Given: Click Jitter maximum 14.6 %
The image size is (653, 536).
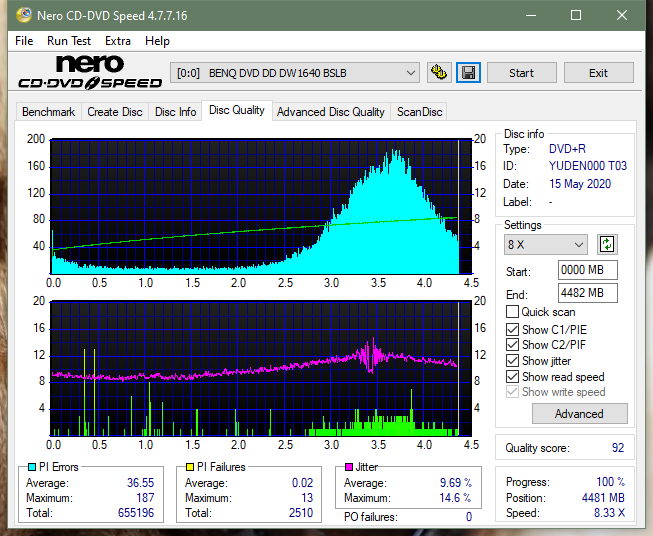Looking at the screenshot, I should point(456,498).
